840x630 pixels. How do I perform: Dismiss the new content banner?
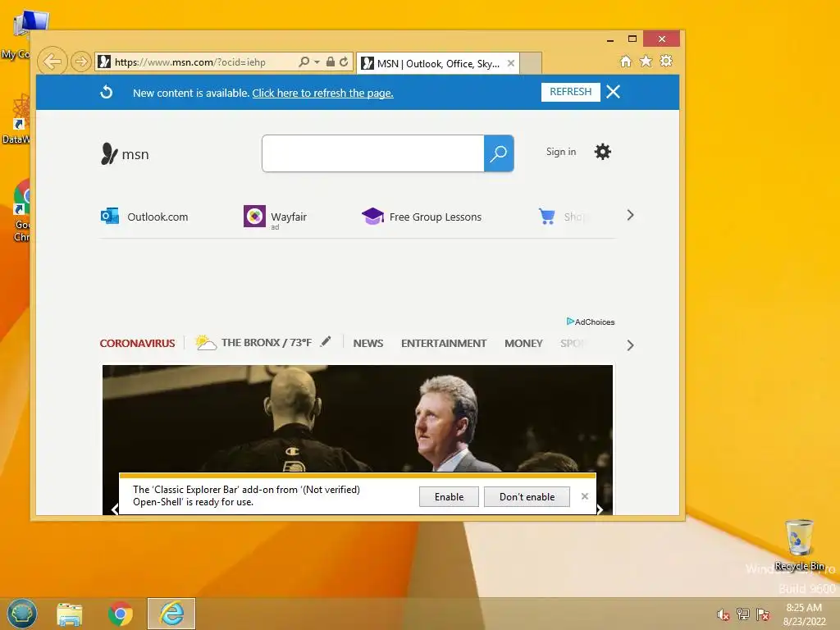pos(614,92)
